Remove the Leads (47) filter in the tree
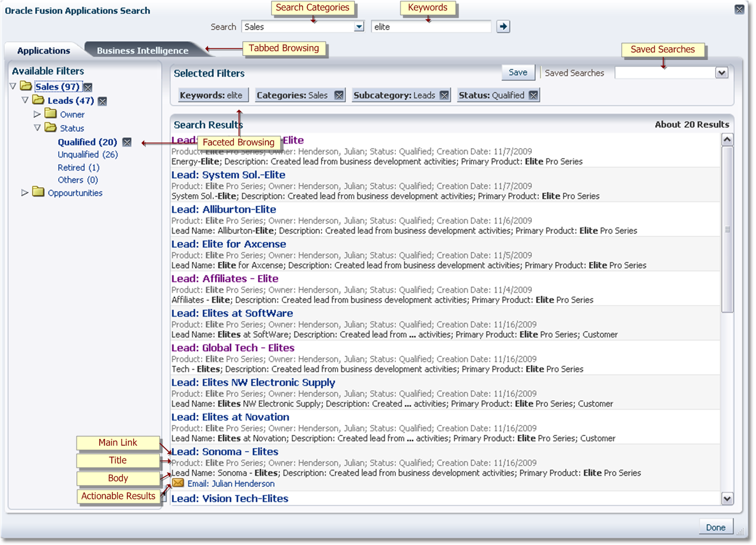The image size is (756, 545). click(x=103, y=101)
